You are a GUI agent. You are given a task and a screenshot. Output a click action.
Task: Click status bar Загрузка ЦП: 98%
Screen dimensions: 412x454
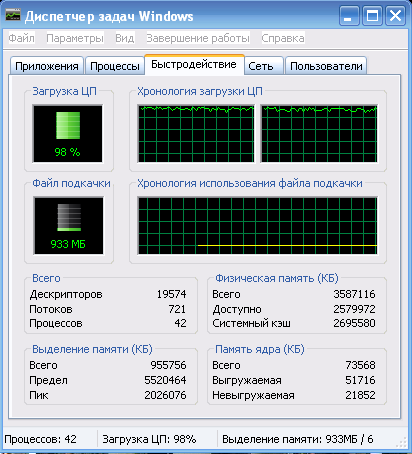pos(149,439)
